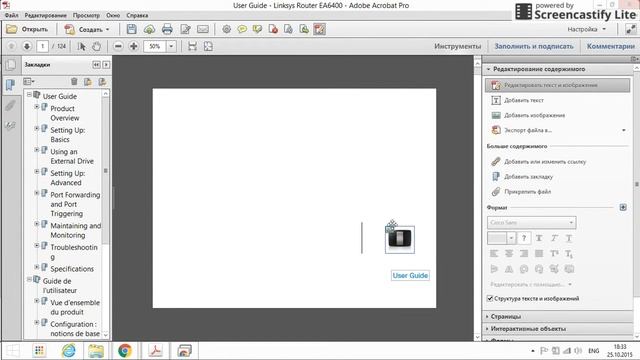This screenshot has width=640, height=360.
Task: Open the Редактирование menu
Action: [46, 15]
